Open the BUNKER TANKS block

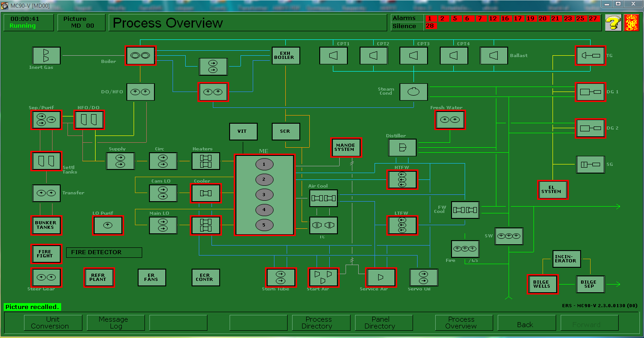pyautogui.click(x=46, y=225)
